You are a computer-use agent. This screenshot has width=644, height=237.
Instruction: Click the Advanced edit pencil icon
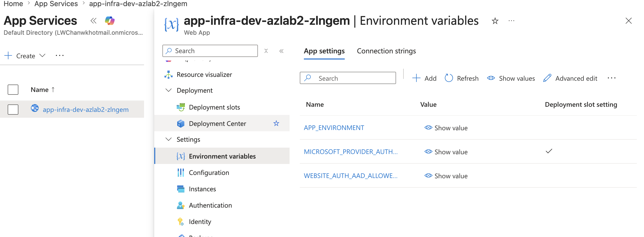[547, 78]
